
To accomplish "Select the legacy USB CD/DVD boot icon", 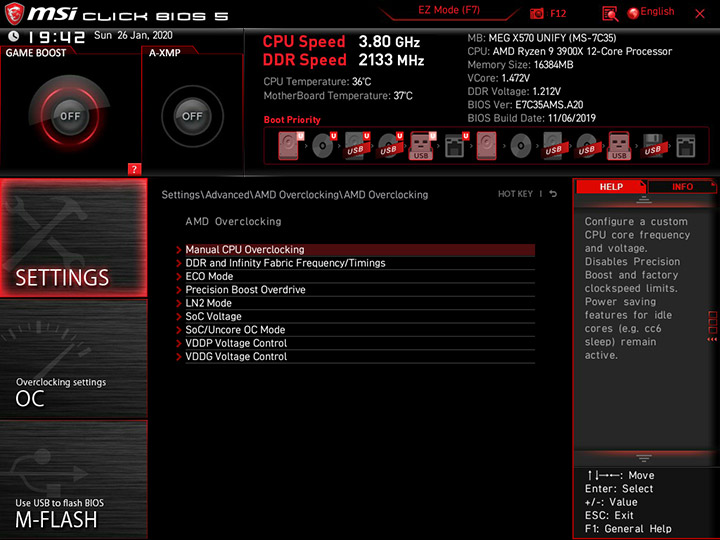I will click(x=587, y=146).
